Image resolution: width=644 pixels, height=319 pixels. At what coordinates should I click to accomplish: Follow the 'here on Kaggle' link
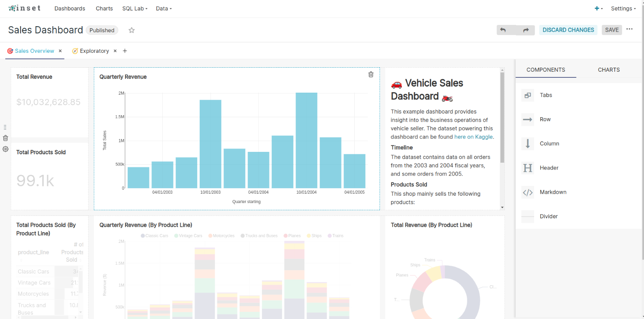pos(473,137)
